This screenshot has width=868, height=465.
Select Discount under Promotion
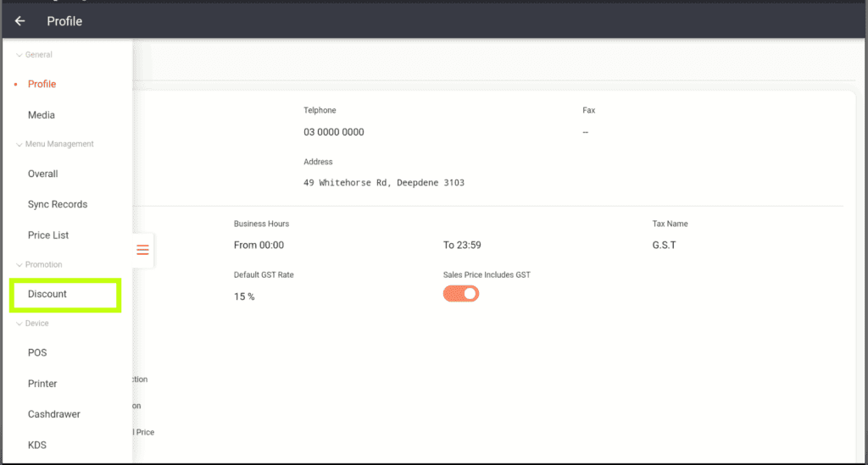47,294
